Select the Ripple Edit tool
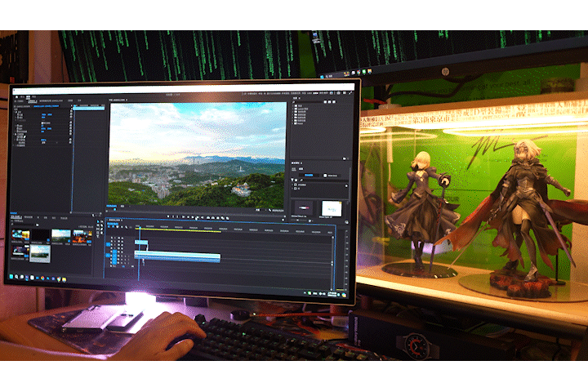Screen dimensions: 588x392 [98, 225]
